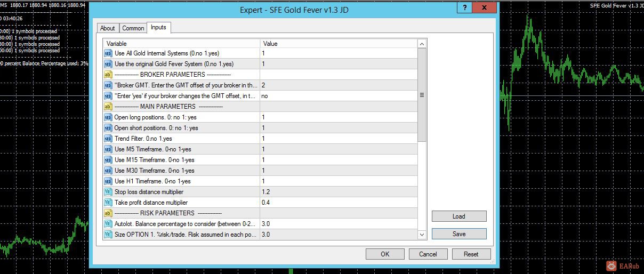This screenshot has height=274, width=644.
Task: Select value of Use M5 Timeframe
Action: pyautogui.click(x=339, y=149)
